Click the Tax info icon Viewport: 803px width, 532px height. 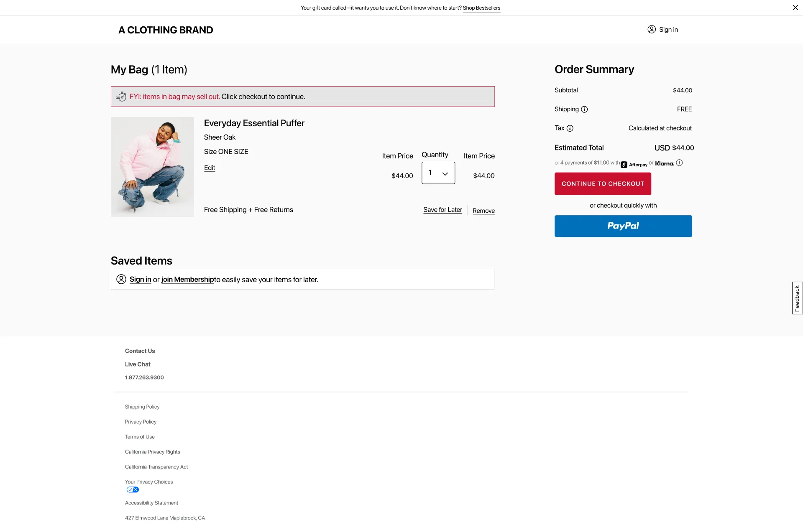click(570, 128)
